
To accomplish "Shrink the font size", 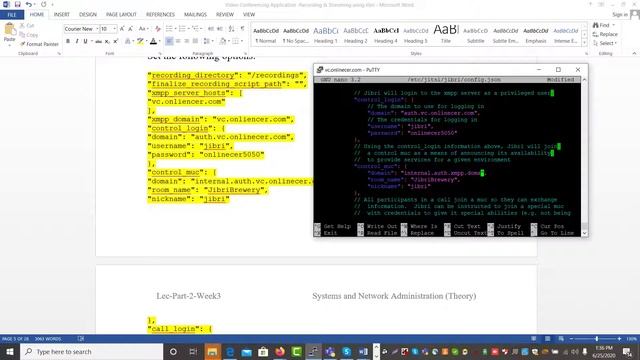I will click(130, 29).
